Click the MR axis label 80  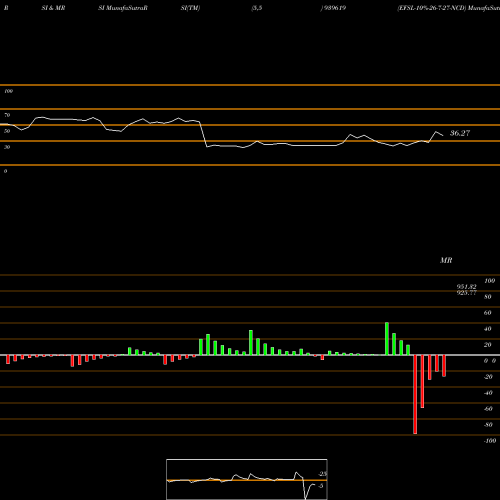pos(488,297)
